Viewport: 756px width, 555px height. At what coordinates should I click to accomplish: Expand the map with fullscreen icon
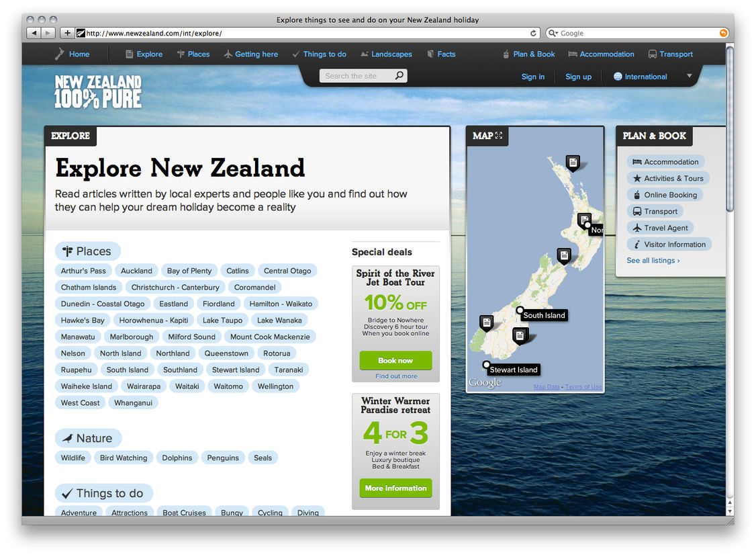pos(499,136)
